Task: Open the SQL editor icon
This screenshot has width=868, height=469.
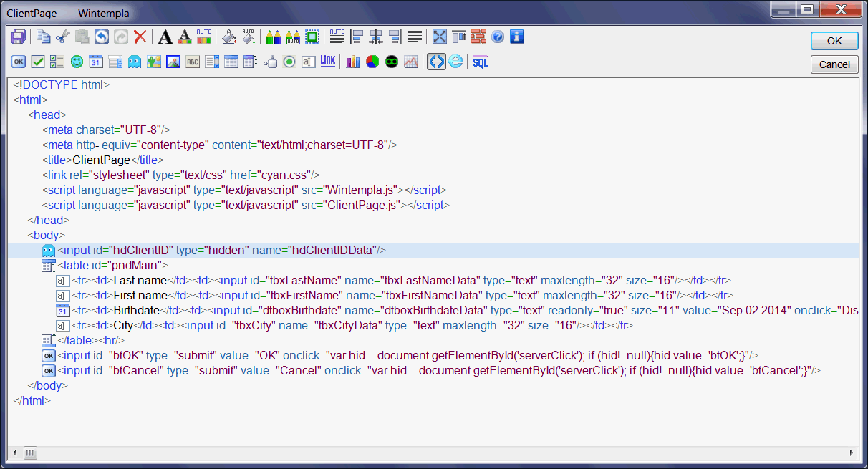Action: coord(481,62)
